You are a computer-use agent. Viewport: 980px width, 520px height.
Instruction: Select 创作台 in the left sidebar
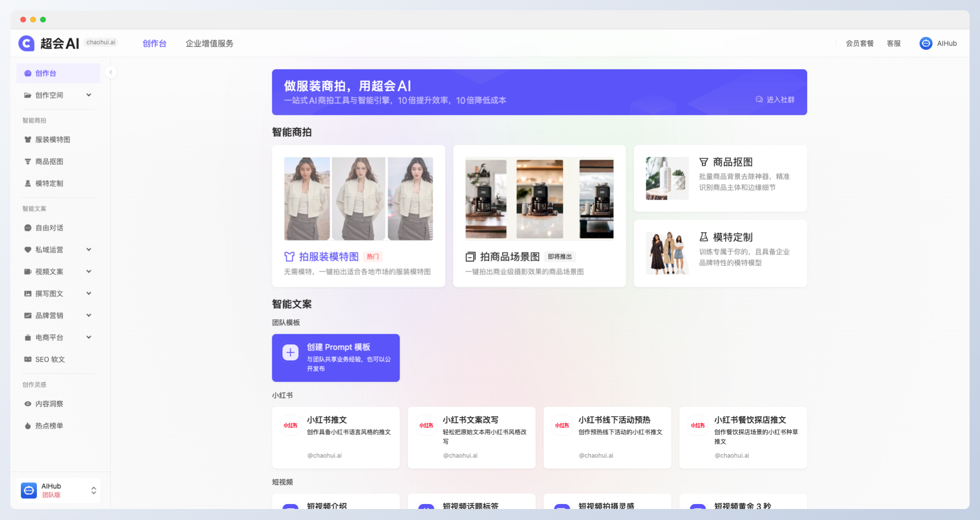pyautogui.click(x=45, y=73)
